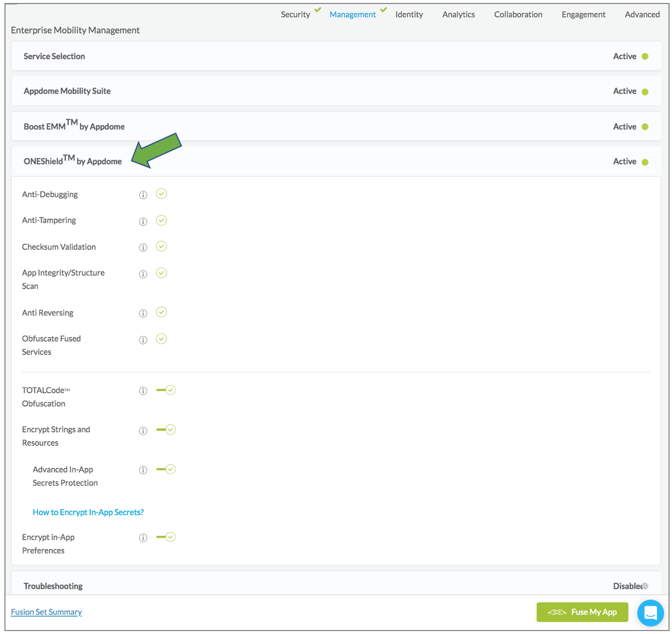Screen dimensions: 672x634
Task: Click the Checksum Validation label
Action: tap(59, 247)
